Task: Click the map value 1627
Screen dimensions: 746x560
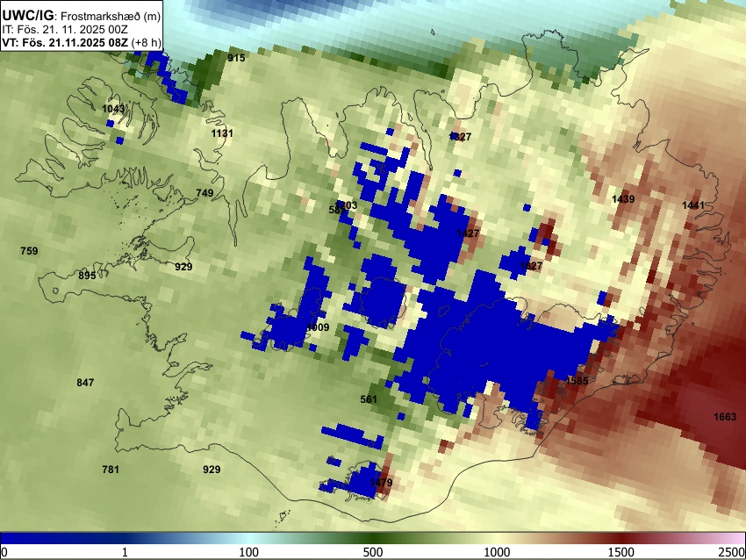Action: [531, 266]
